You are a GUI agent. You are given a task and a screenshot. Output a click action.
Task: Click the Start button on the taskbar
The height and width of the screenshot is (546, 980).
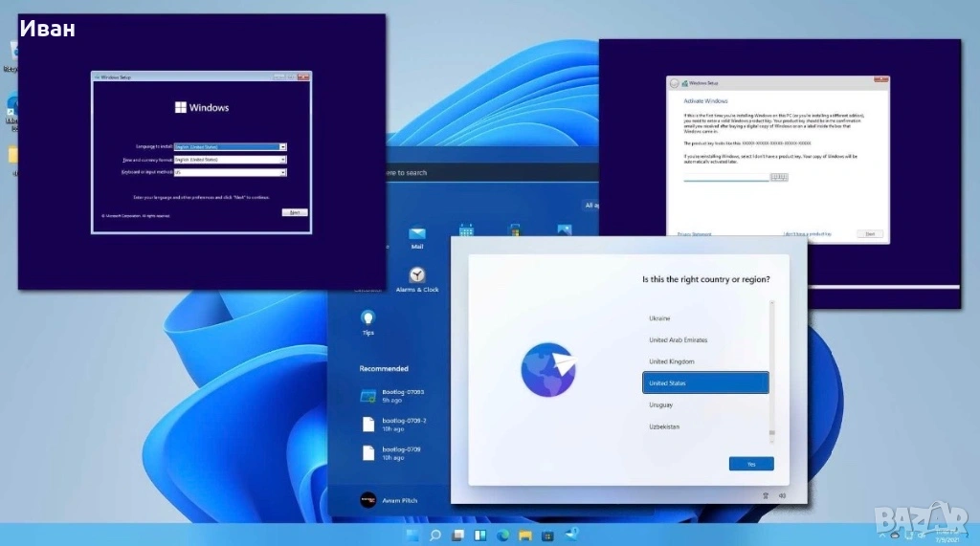412,535
